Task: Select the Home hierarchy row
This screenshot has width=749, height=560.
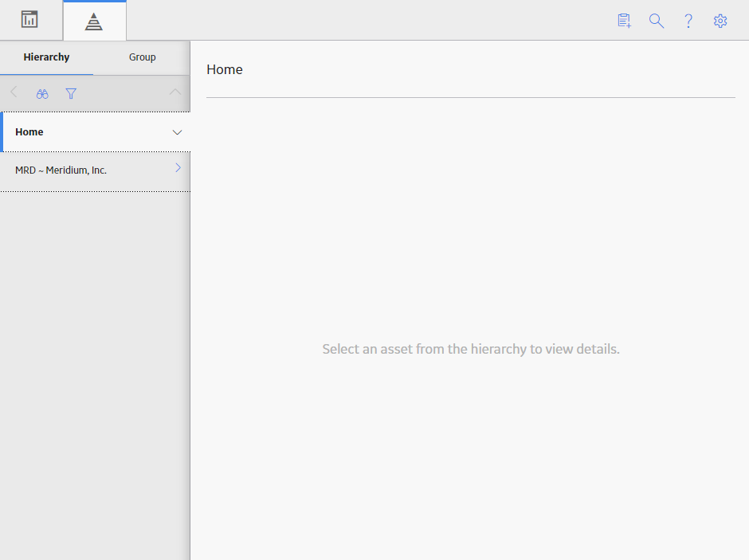Action: pos(96,132)
